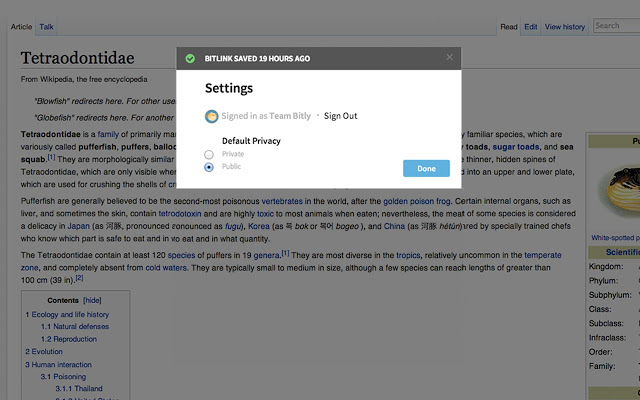The image size is (640, 400).
Task: Open the Read tab
Action: [x=509, y=27]
